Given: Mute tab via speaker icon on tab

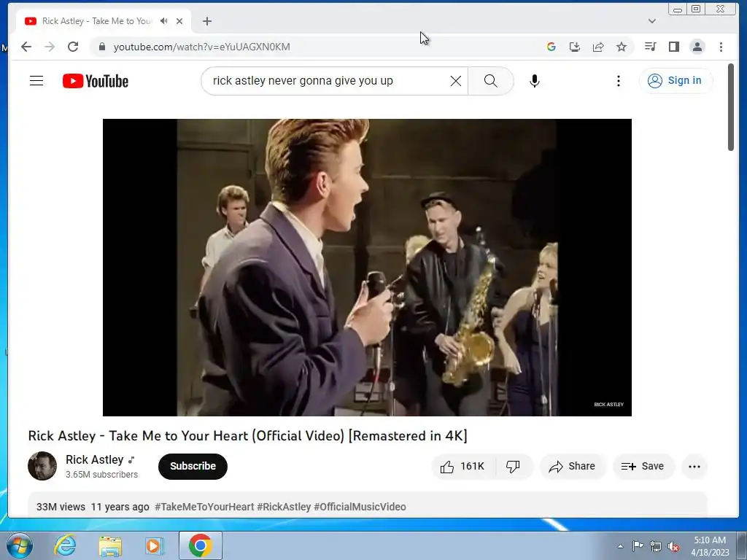Looking at the screenshot, I should [164, 21].
